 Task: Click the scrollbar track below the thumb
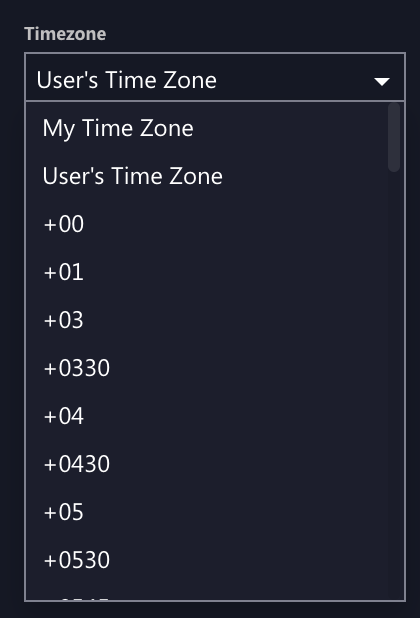tap(394, 386)
